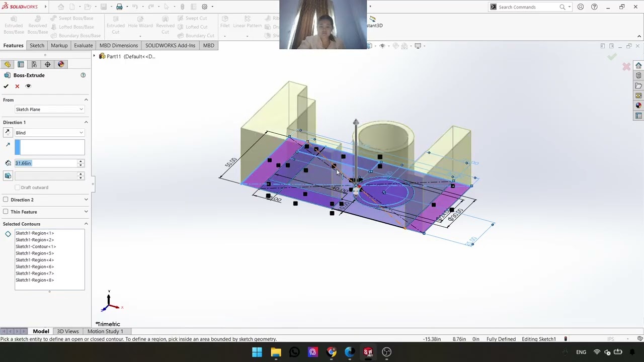Cancel the Boss-Extrude with the red X
The height and width of the screenshot is (362, 644).
(17, 86)
